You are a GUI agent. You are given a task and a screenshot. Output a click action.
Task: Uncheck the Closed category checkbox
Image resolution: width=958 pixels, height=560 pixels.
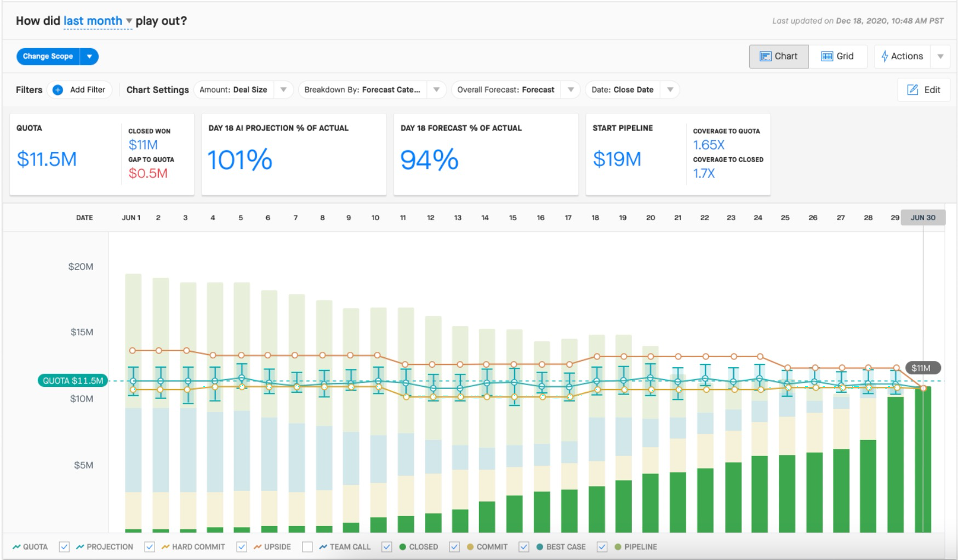click(x=387, y=547)
